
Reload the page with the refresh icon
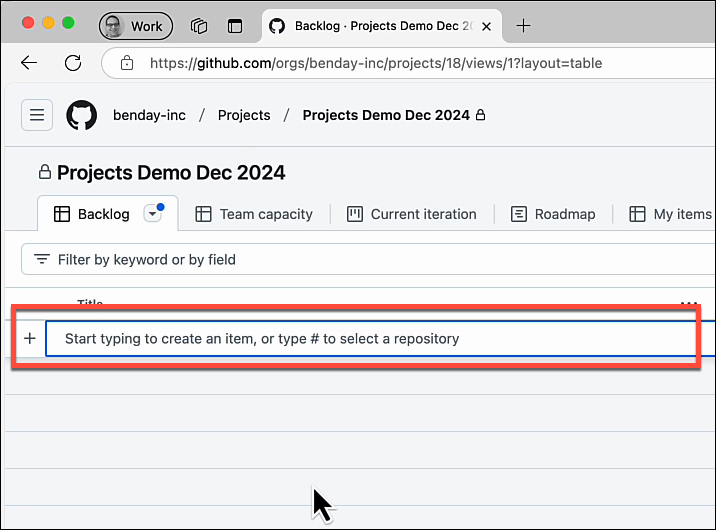pyautogui.click(x=73, y=63)
